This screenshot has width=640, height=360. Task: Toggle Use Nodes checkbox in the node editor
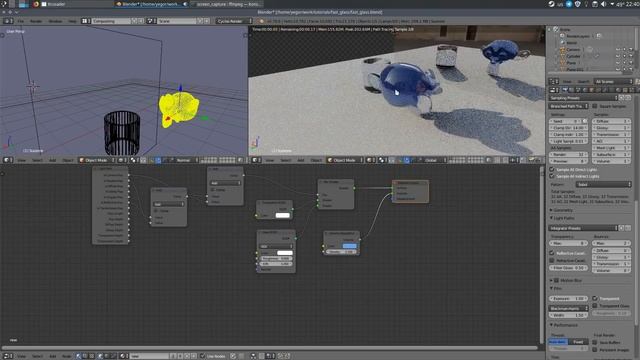click(202, 356)
